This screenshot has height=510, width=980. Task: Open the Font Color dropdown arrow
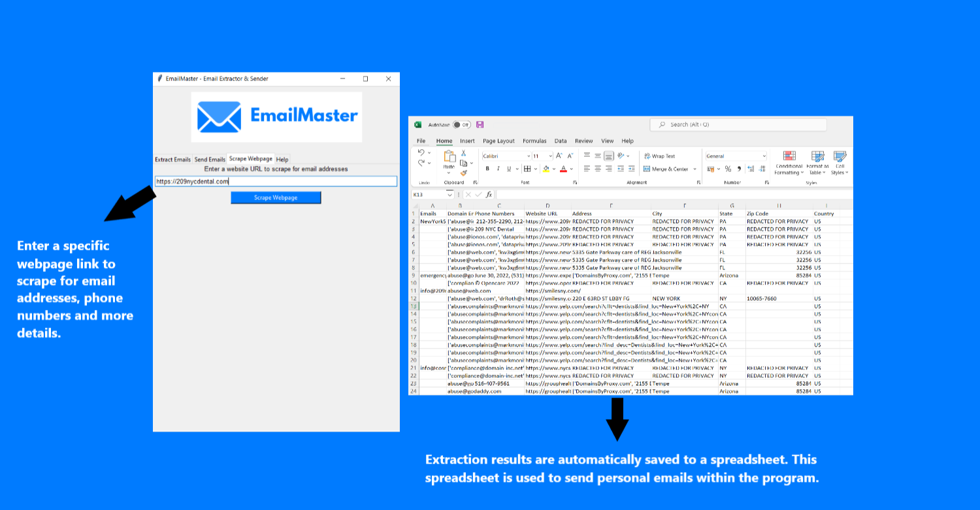[x=572, y=169]
